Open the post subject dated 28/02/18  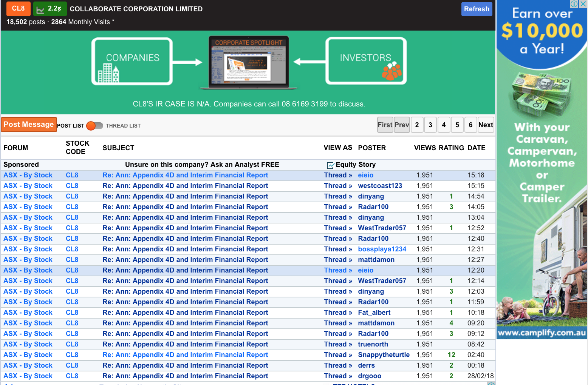[x=185, y=376]
